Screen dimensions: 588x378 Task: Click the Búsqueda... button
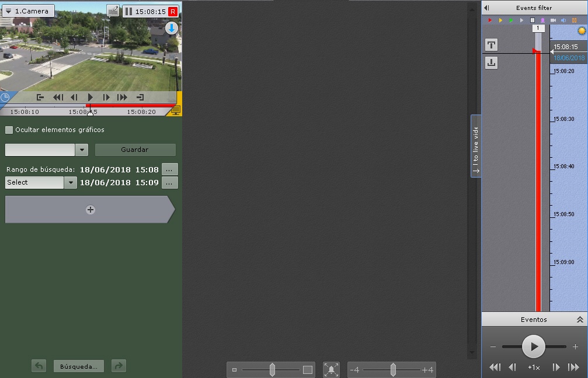[x=79, y=366]
